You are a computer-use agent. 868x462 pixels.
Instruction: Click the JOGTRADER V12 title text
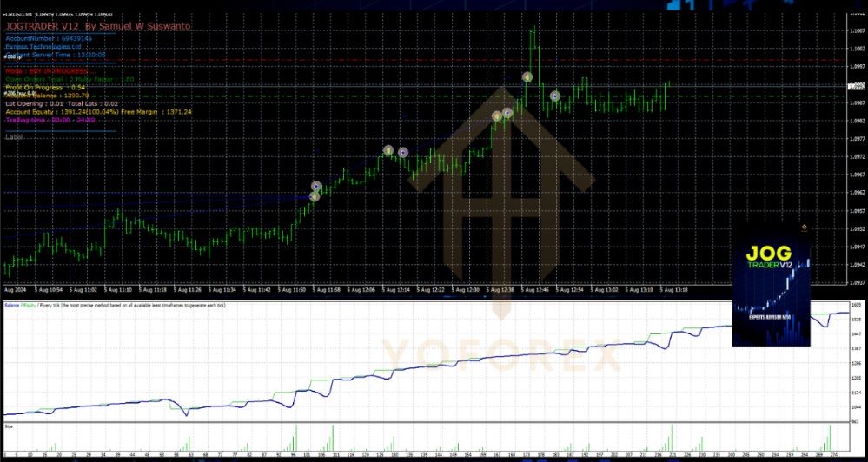point(98,26)
